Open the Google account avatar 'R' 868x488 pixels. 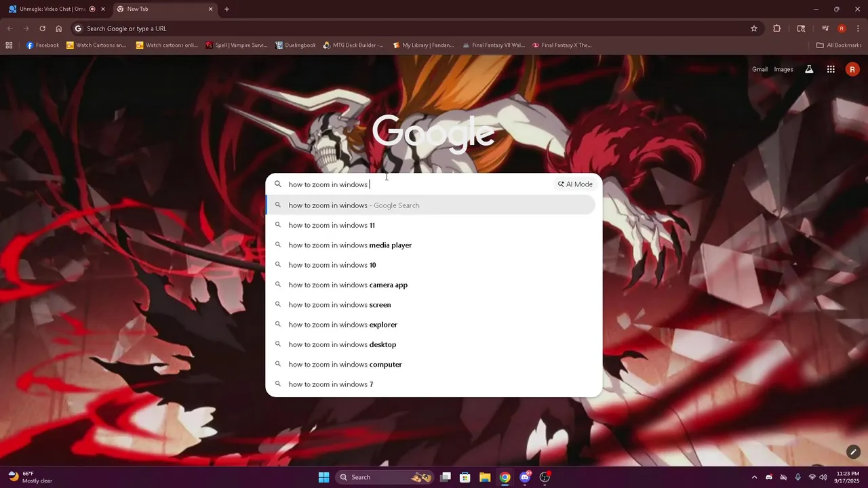tap(852, 69)
